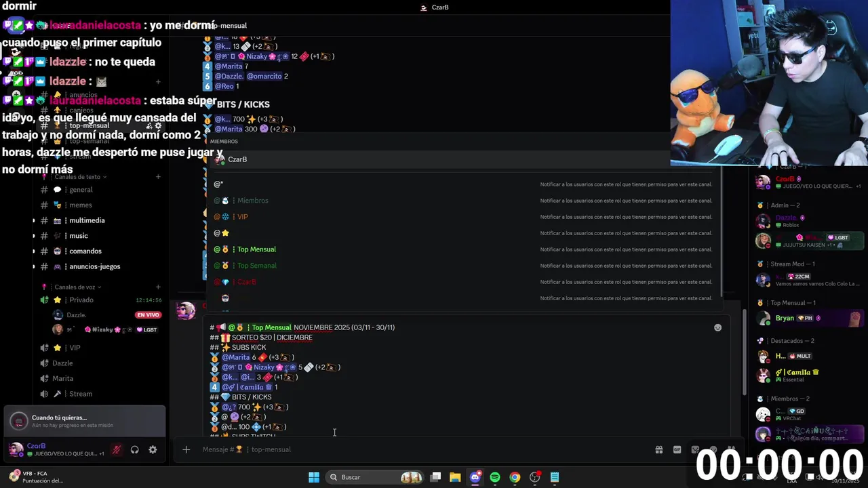868x488 pixels.
Task: Open the channel settings gear for top-mensual
Action: click(158, 125)
